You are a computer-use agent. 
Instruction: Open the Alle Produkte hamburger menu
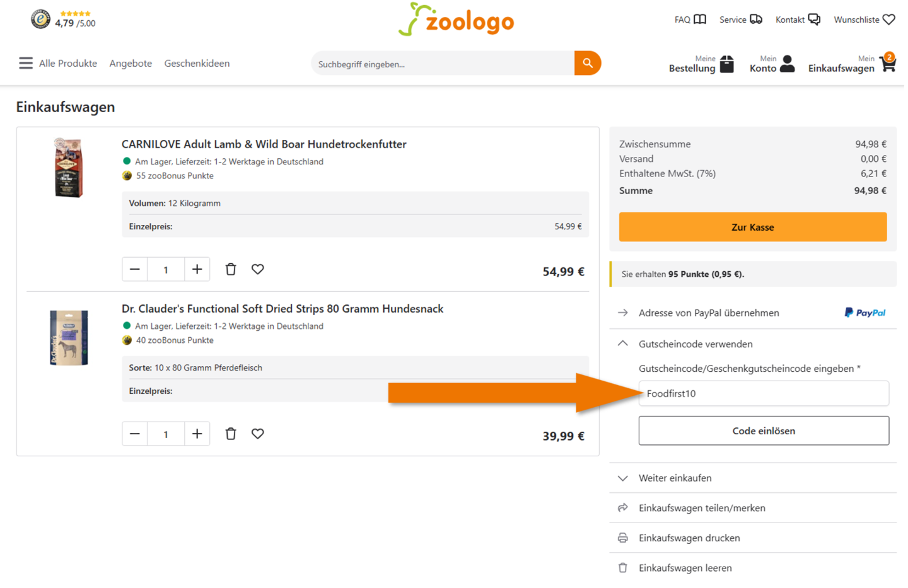(26, 63)
